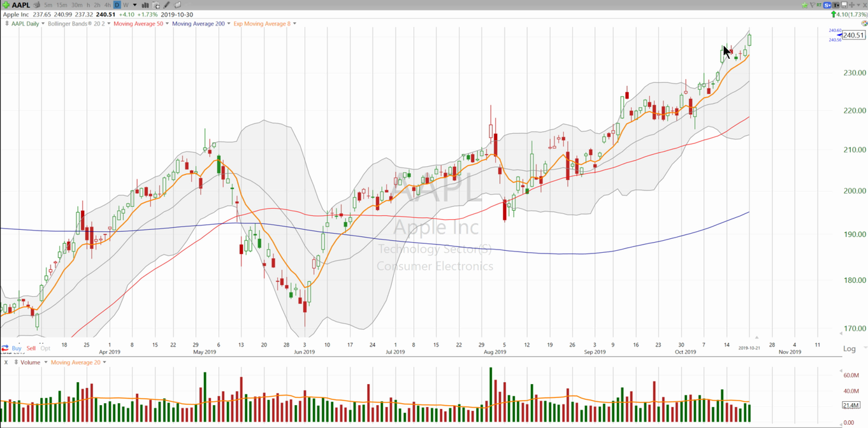
Task: Open the window options arrow dropdown
Action: click(x=858, y=5)
